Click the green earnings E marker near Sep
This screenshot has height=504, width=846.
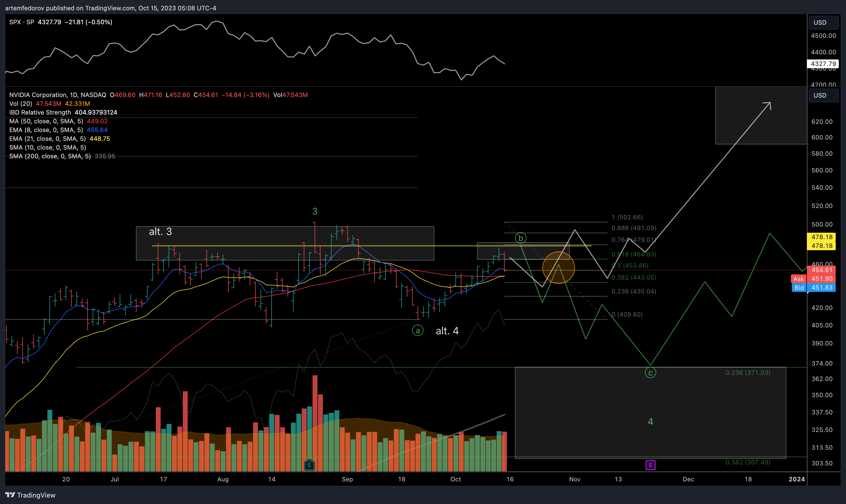[309, 465]
